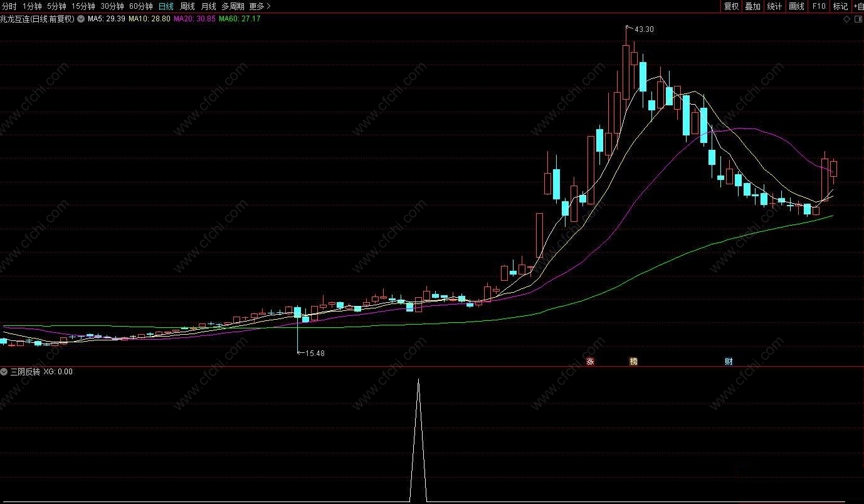Click the MA10: 28.80 value
This screenshot has height=504, width=864.
(149, 19)
